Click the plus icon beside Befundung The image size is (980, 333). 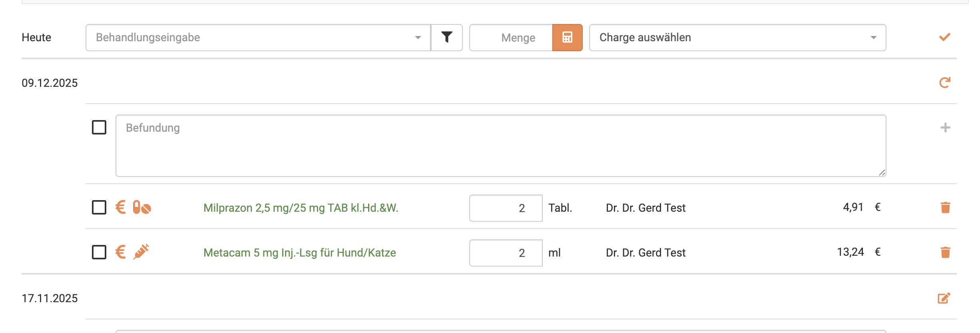point(945,128)
